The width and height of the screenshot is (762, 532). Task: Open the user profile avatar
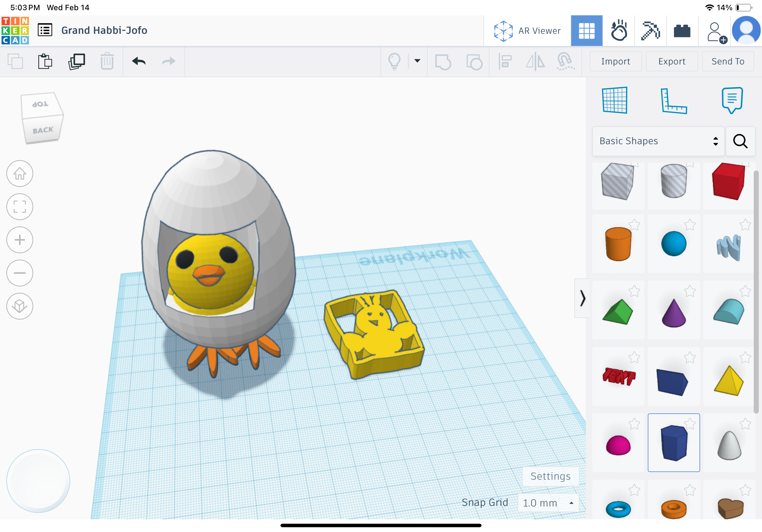pyautogui.click(x=746, y=31)
